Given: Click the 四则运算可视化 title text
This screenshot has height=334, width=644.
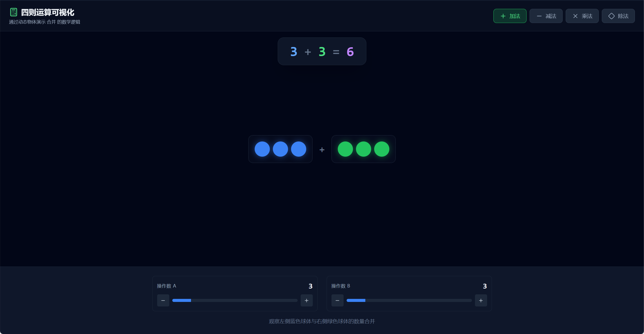Looking at the screenshot, I should 47,12.
